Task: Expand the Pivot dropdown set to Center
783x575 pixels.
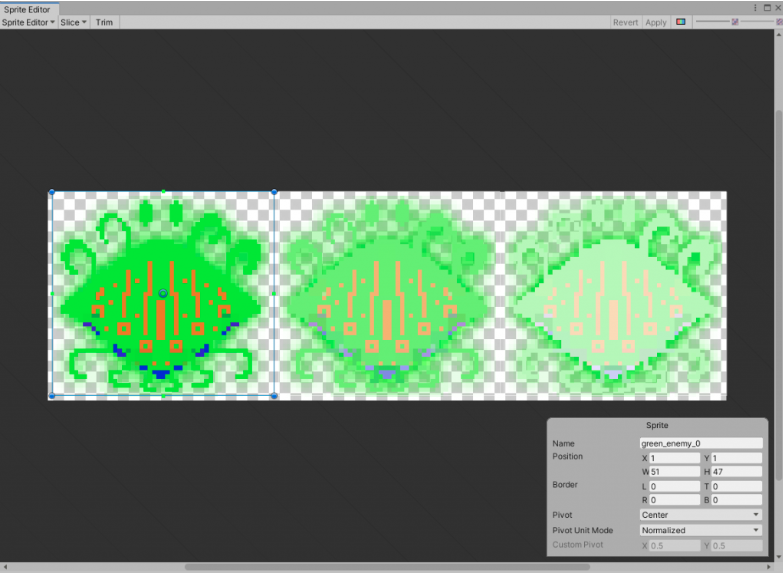Action: click(x=700, y=515)
